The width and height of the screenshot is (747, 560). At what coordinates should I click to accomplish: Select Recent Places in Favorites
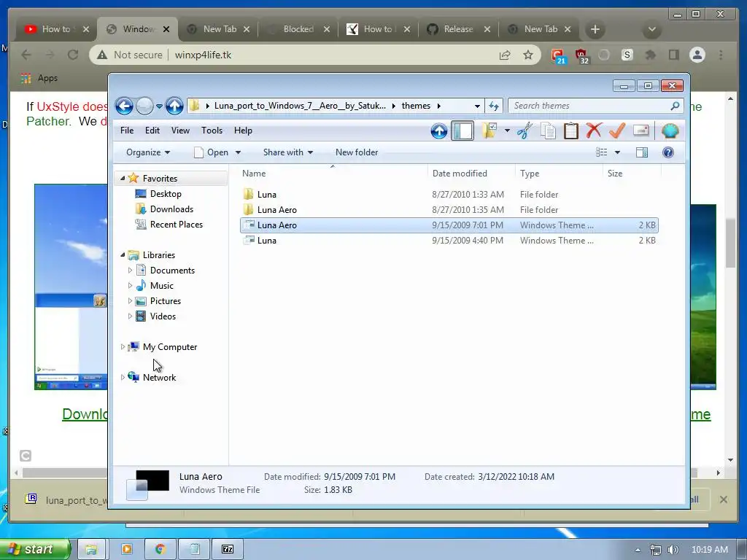tap(177, 225)
